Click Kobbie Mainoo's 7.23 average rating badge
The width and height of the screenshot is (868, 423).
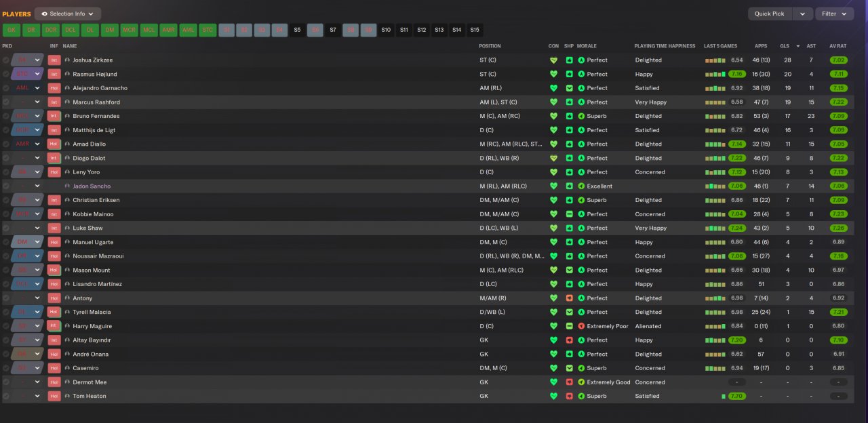tap(838, 214)
